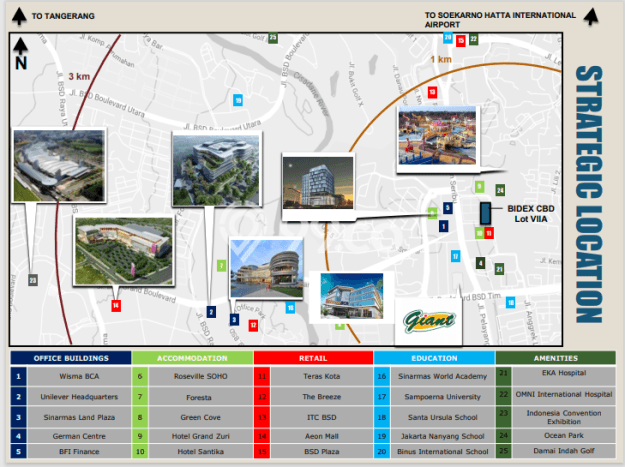Click the light green number 6 legend swatch

pyautogui.click(x=140, y=376)
